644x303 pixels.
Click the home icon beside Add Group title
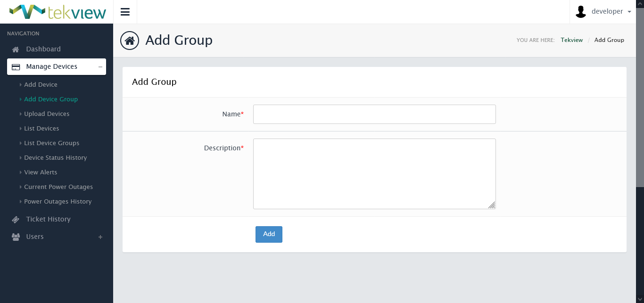(x=130, y=41)
